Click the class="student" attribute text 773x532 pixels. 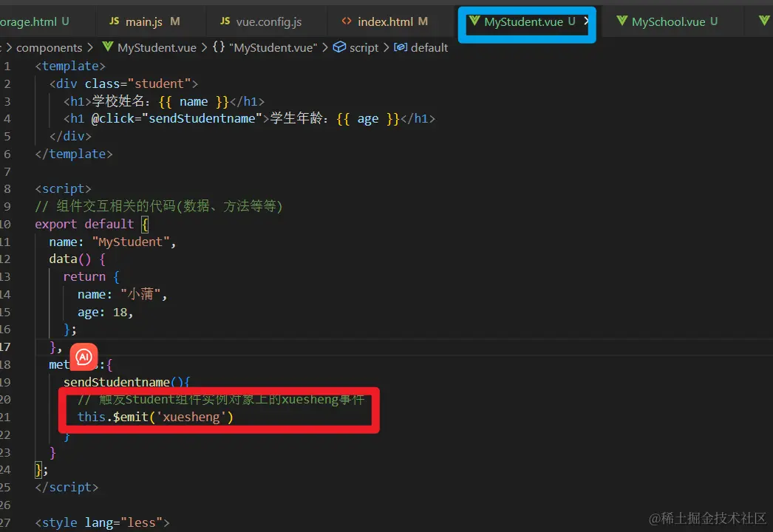tap(137, 83)
